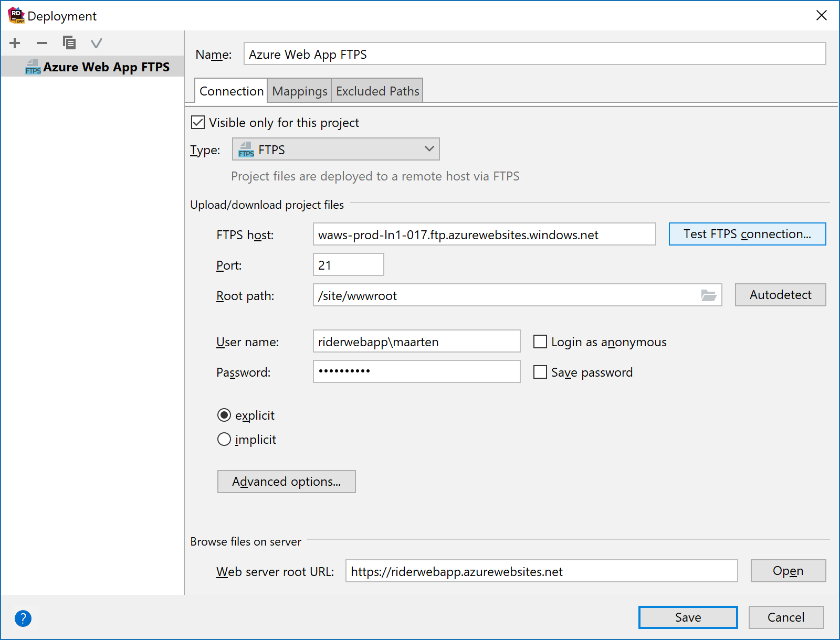Select the implicit FTPS mode

pos(224,439)
